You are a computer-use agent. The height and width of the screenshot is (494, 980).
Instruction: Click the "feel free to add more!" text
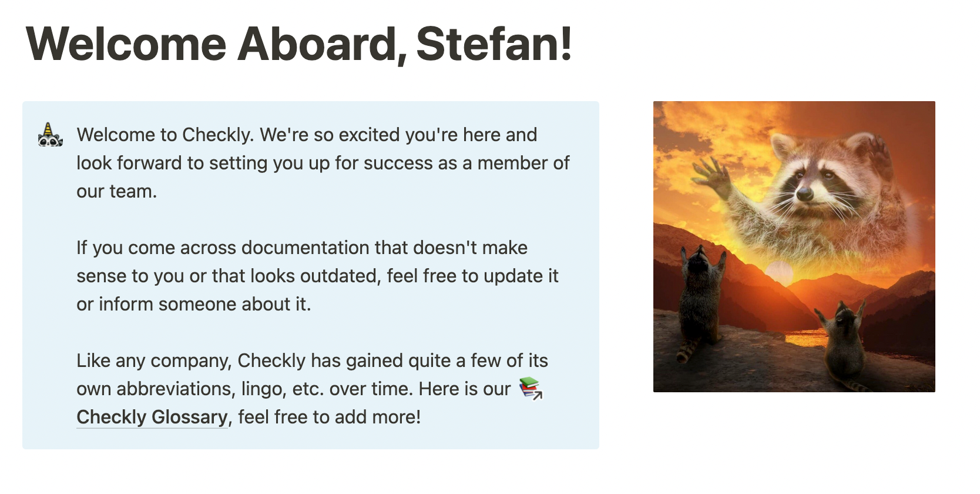[x=329, y=417]
